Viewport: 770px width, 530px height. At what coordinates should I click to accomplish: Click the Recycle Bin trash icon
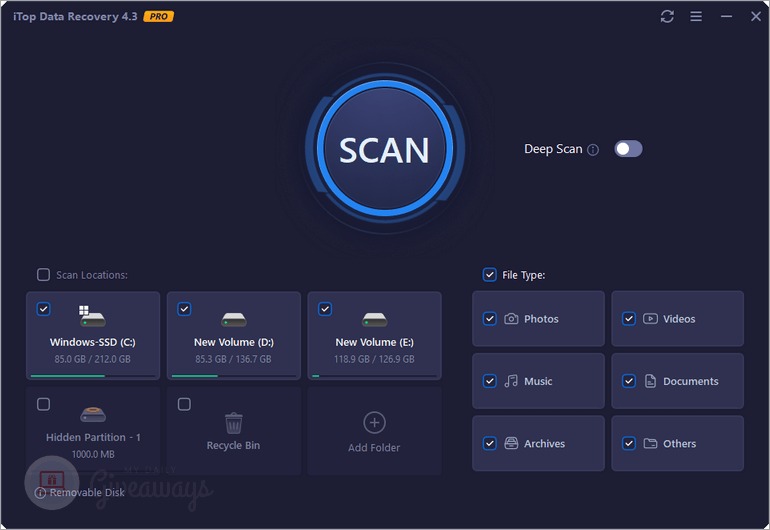[233, 423]
